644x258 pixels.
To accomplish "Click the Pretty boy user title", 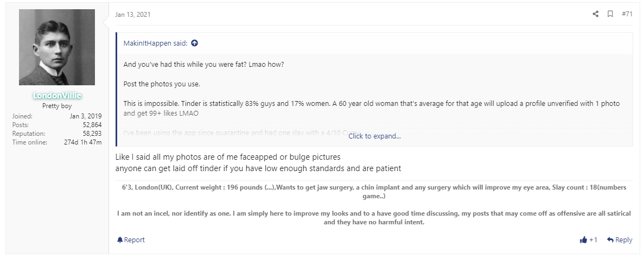I will coord(57,106).
